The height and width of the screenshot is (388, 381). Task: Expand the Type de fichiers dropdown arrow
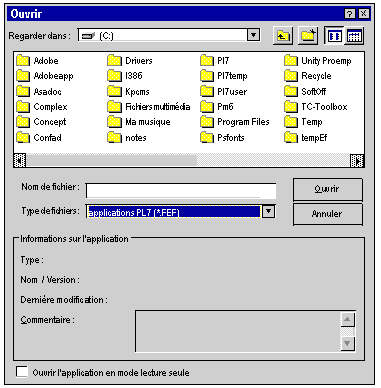click(268, 212)
